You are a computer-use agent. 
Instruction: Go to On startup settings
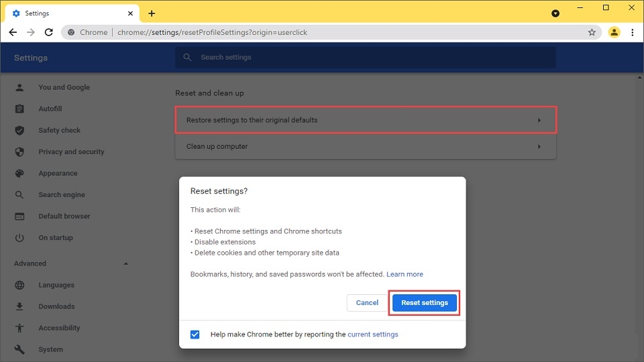coord(56,237)
